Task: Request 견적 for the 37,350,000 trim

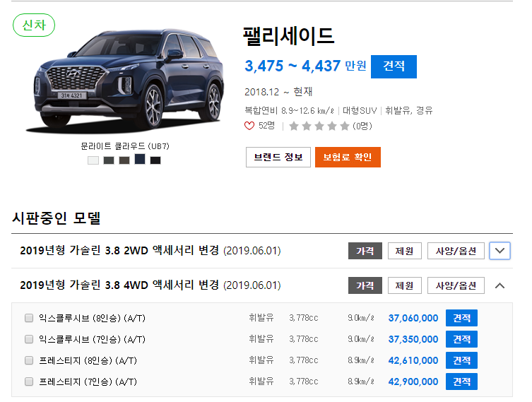Action: [x=461, y=339]
